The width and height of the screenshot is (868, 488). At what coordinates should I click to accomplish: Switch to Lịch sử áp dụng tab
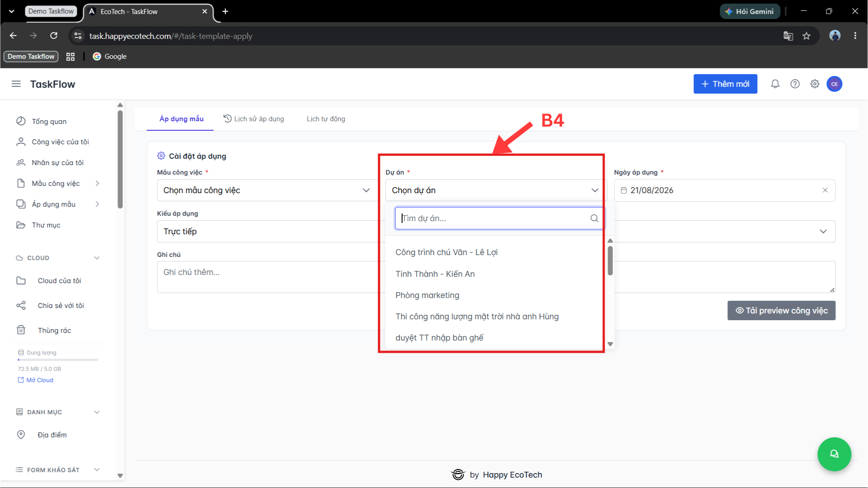(x=254, y=119)
